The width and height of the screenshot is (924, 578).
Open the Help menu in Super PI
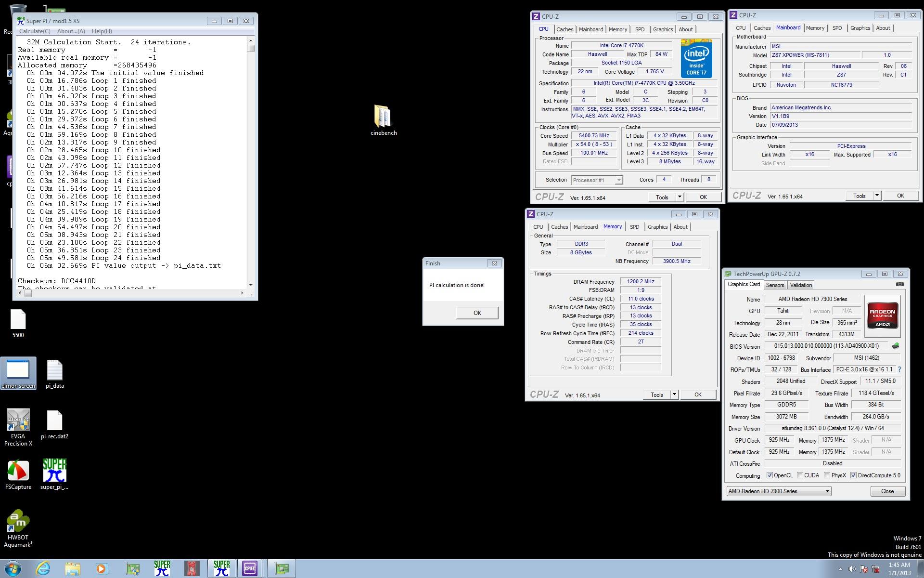click(x=102, y=31)
